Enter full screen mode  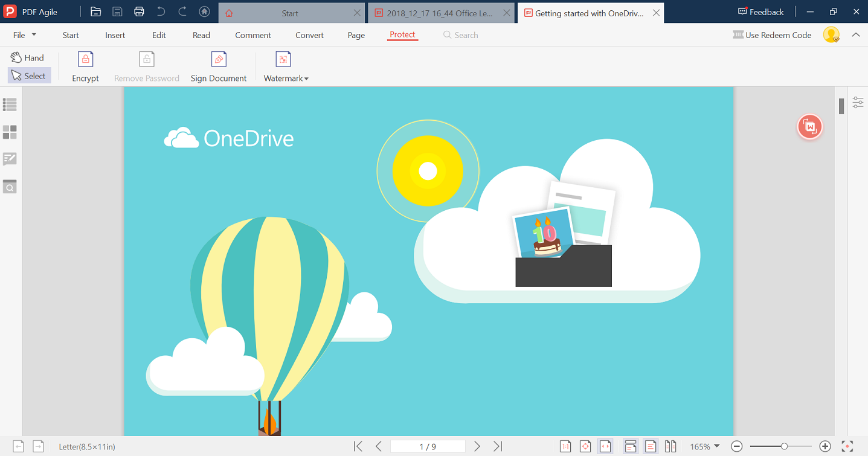pyautogui.click(x=847, y=446)
